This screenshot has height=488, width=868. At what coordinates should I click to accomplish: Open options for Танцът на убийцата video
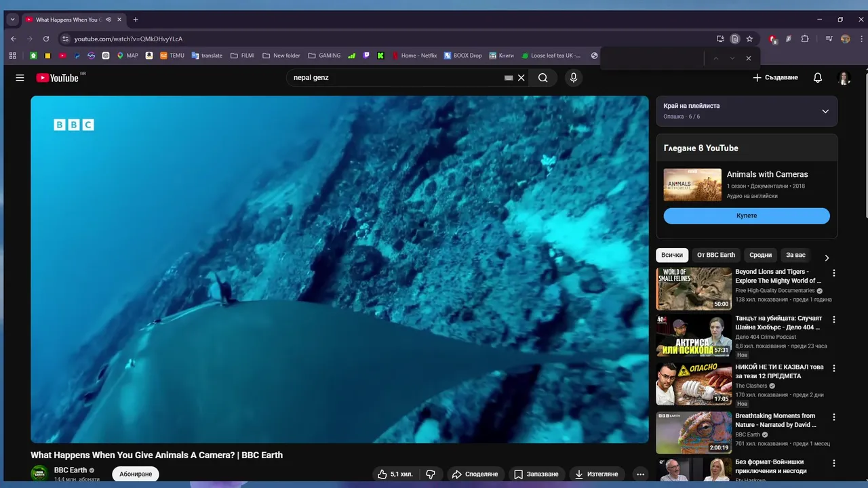[834, 319]
